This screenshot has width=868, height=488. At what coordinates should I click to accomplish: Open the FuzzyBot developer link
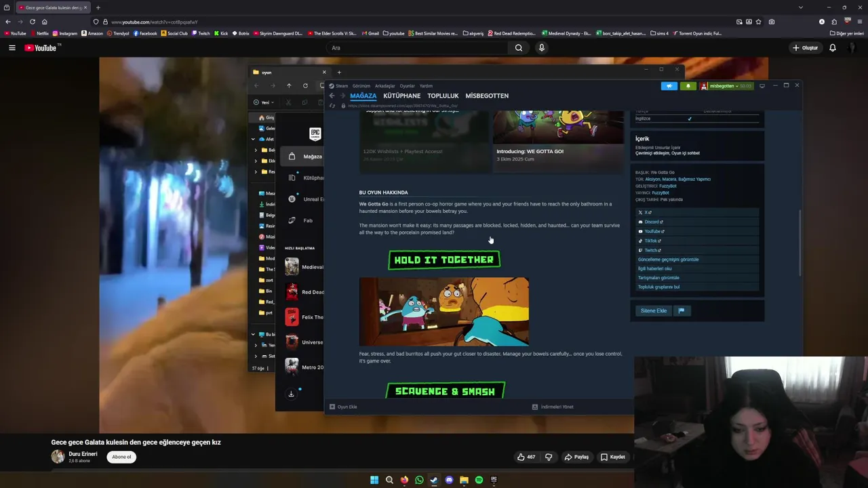667,186
